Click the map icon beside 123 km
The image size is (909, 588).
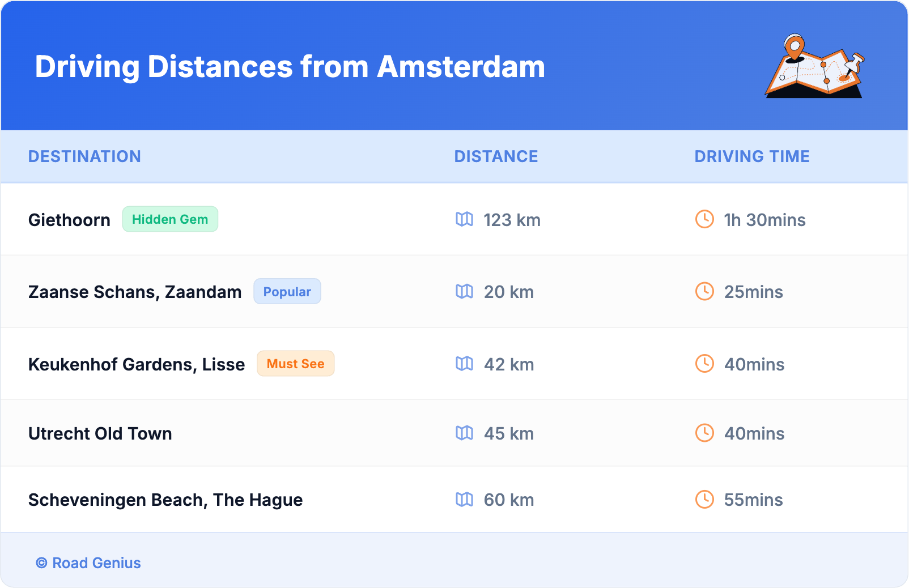coord(464,219)
